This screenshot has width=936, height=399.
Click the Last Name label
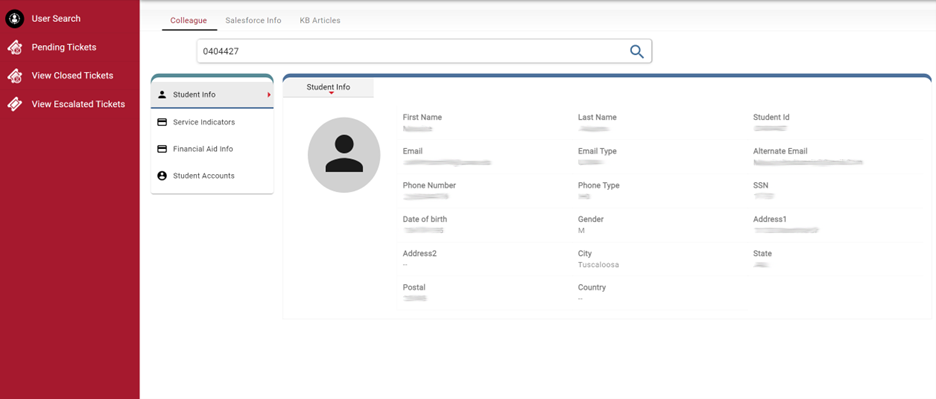pos(597,118)
